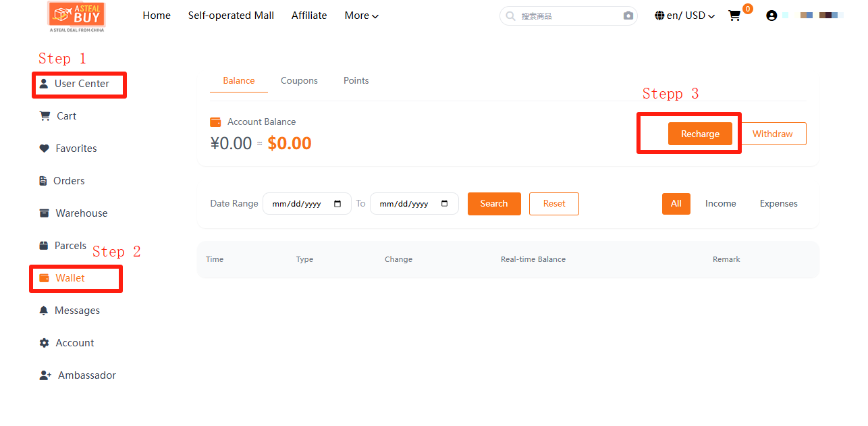
Task: Open the start date calendar picker
Action: [337, 204]
